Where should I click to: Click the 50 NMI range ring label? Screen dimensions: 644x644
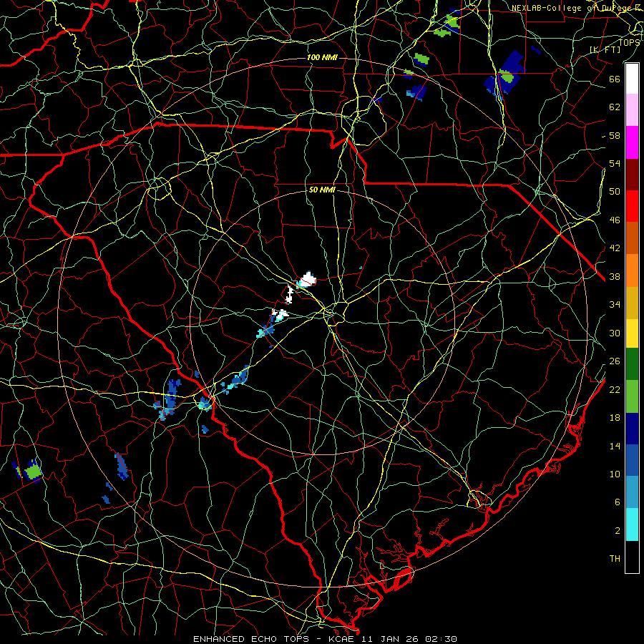tap(322, 190)
